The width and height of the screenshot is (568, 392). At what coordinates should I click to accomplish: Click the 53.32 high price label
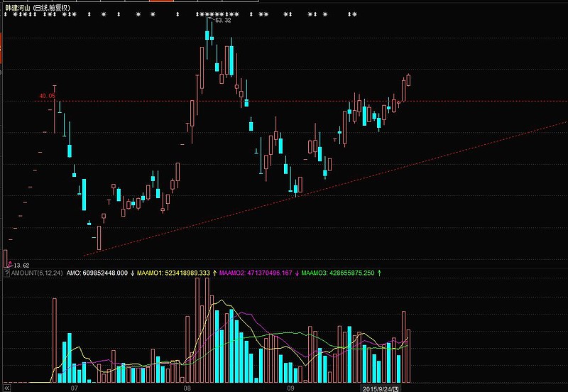click(x=222, y=21)
